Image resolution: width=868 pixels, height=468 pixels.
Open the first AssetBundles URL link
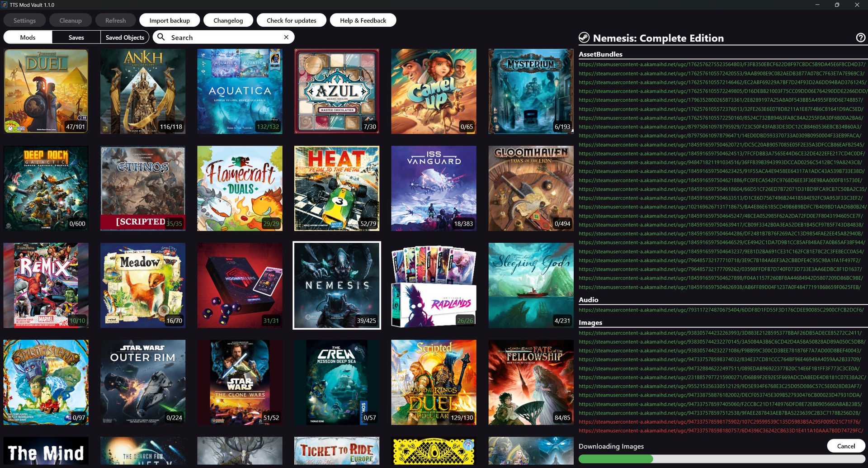tap(722, 64)
